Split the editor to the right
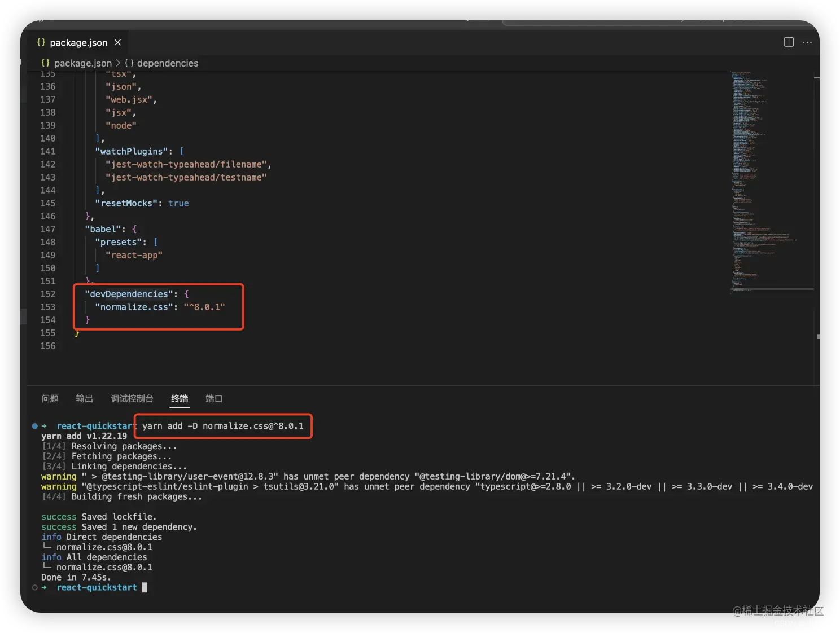This screenshot has width=840, height=633. 789,42
